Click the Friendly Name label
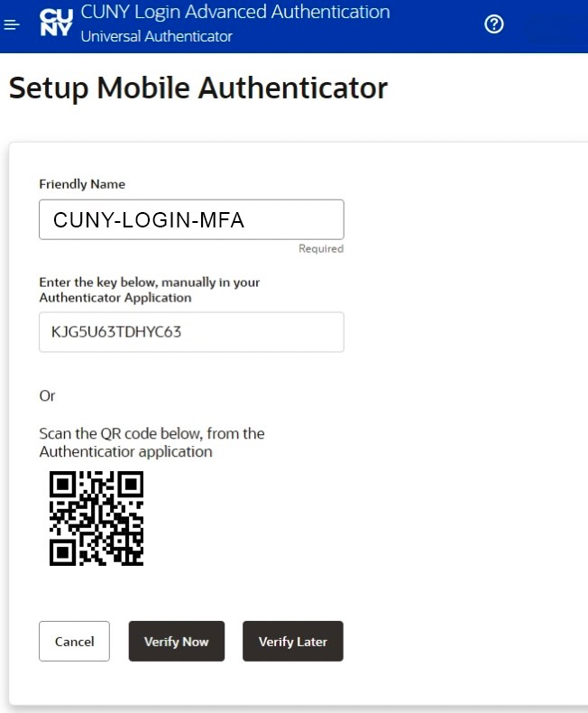The image size is (588, 713). pyautogui.click(x=82, y=184)
